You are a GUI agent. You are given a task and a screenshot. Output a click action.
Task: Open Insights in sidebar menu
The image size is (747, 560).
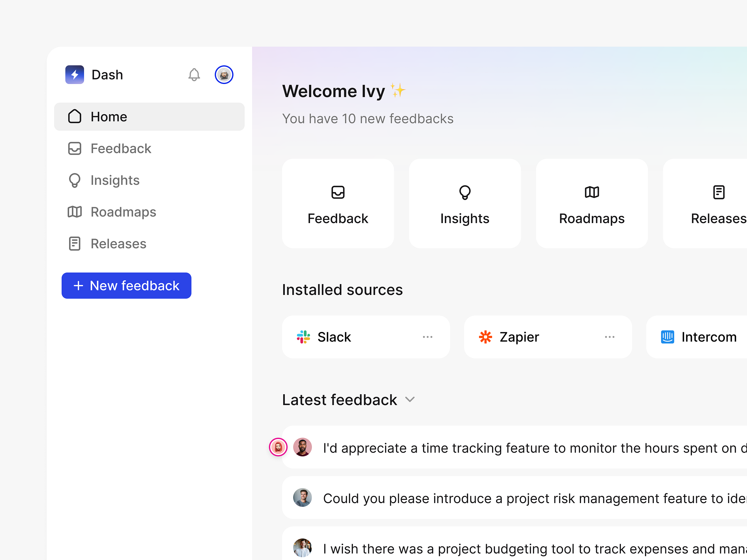coord(149,180)
